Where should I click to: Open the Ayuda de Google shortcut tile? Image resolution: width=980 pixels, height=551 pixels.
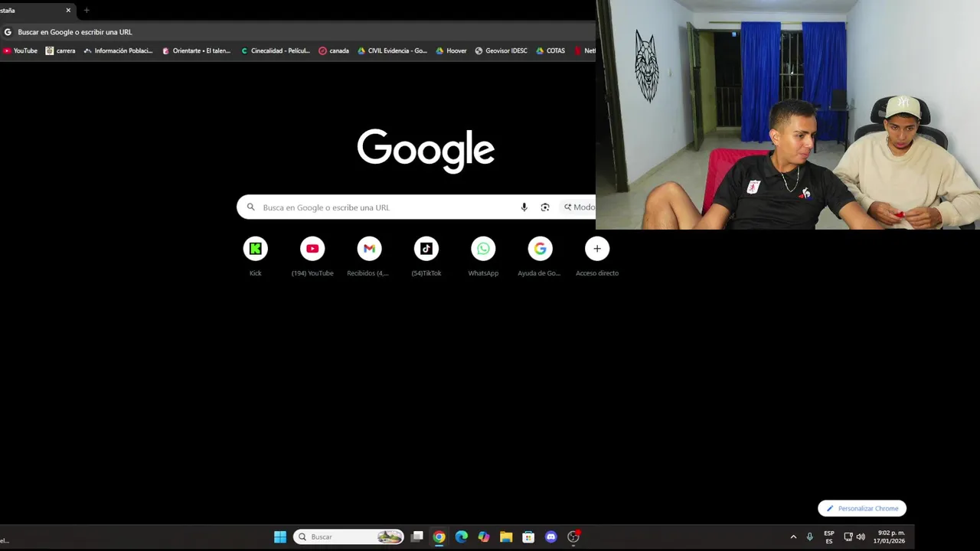click(540, 256)
